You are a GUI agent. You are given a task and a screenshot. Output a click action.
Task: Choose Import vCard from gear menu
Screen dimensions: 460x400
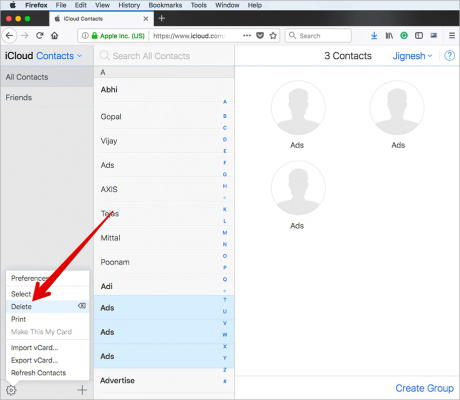click(x=48, y=348)
